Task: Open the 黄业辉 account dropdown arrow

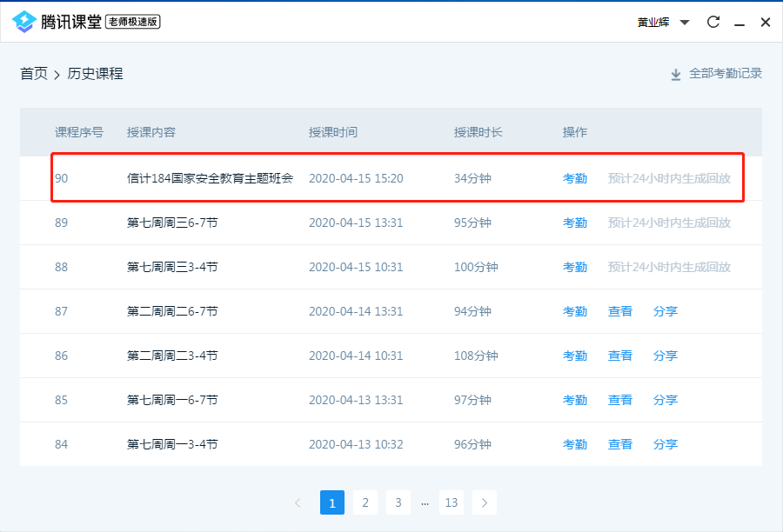Action: [685, 23]
